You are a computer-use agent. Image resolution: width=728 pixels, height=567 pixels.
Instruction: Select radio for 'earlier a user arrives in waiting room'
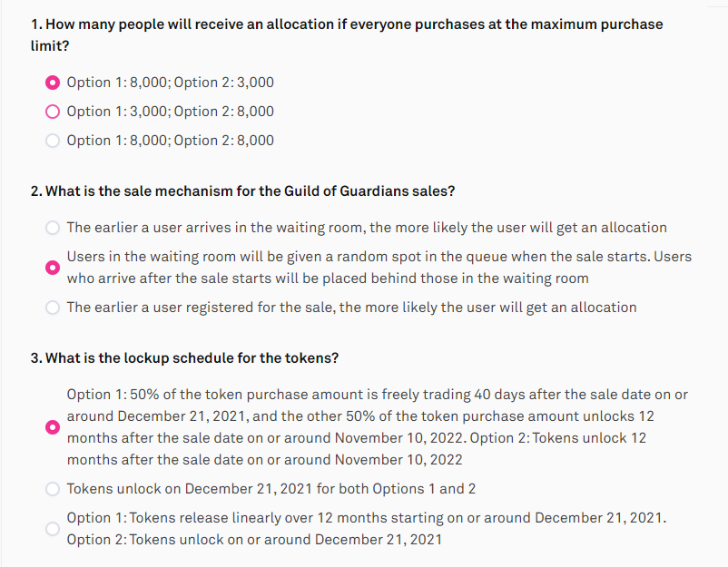coord(53,228)
